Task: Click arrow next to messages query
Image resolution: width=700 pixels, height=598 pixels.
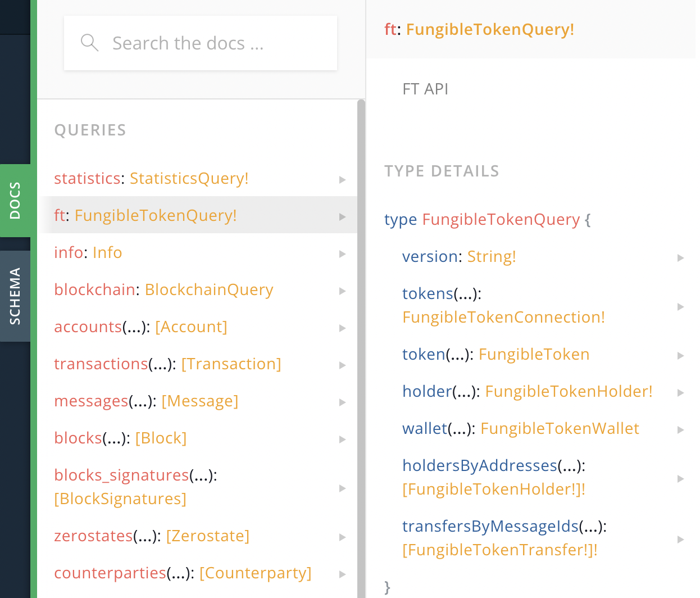Action: tap(342, 402)
